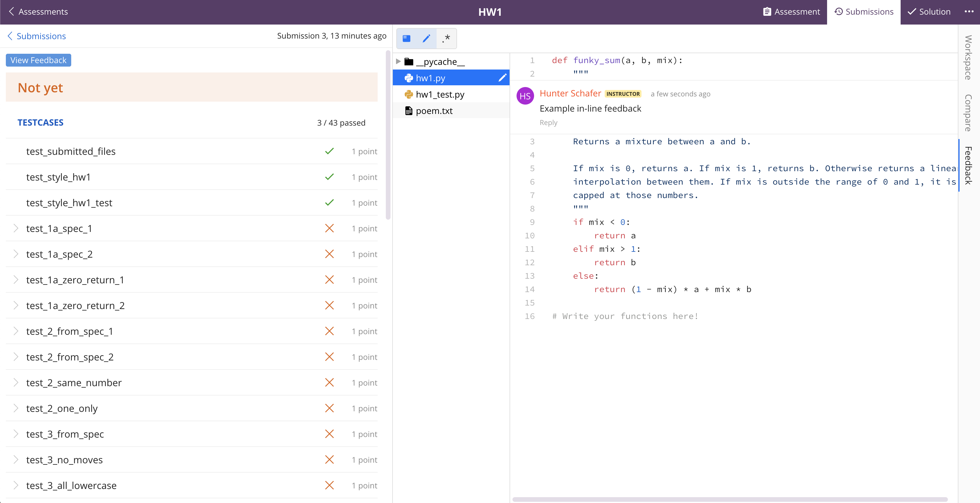Click the red X on test_3_no_moves
The image size is (980, 503).
329,459
